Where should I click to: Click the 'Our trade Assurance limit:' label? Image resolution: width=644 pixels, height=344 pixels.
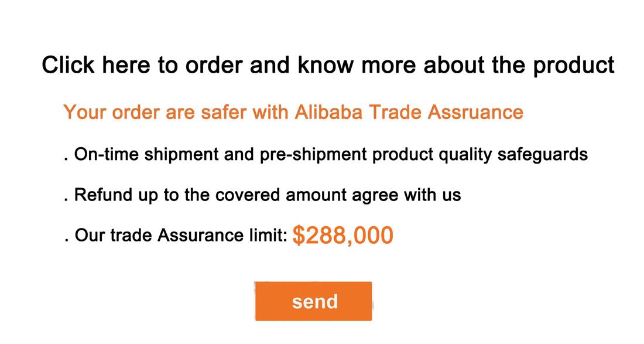pyautogui.click(x=176, y=236)
